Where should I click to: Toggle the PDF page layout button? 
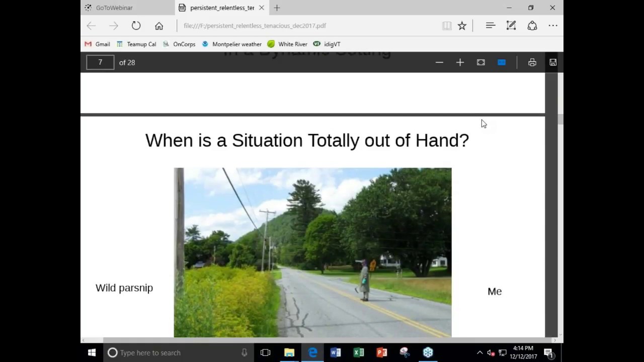[502, 62]
